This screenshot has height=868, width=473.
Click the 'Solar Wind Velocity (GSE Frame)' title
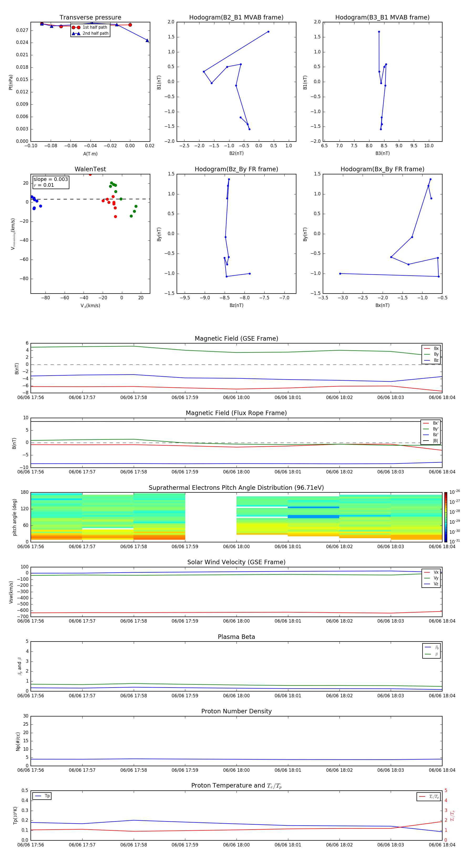236,562
